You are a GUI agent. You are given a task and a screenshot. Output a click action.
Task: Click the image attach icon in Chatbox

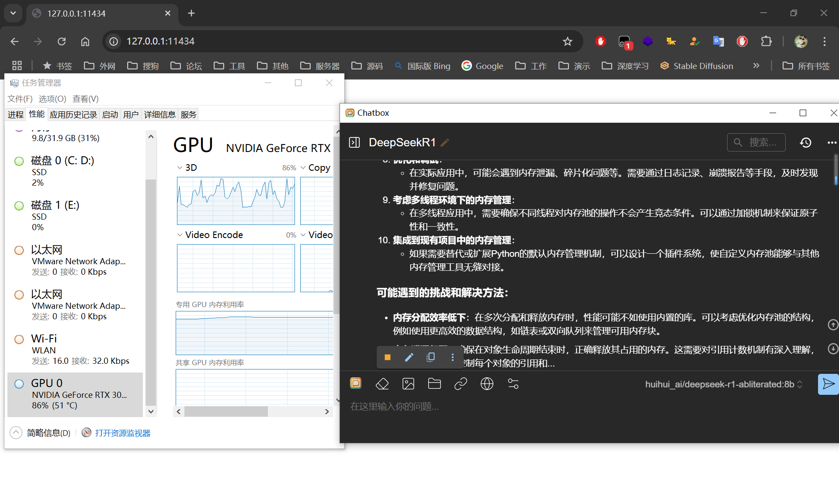[408, 384]
